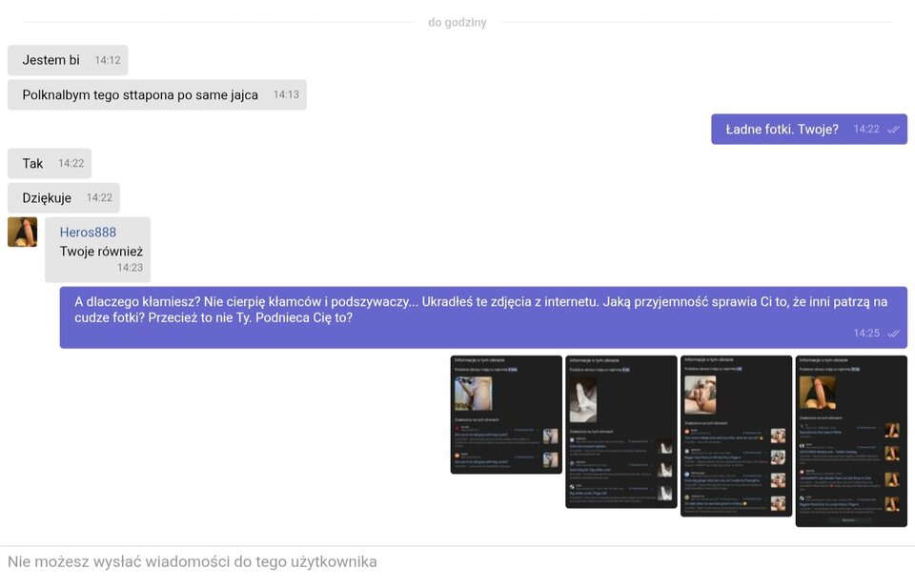The height and width of the screenshot is (588, 915).
Task: Click the Heros888 profile avatar
Action: click(x=22, y=232)
